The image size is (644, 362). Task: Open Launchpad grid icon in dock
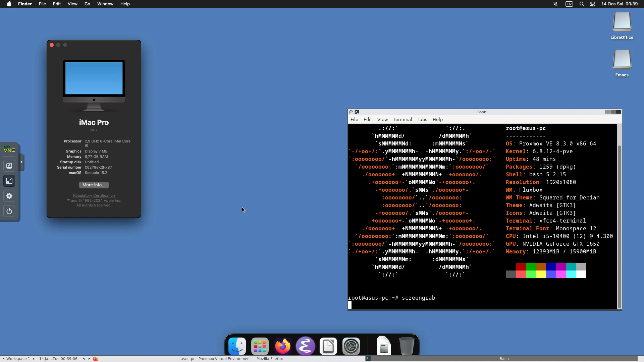[x=260, y=346]
